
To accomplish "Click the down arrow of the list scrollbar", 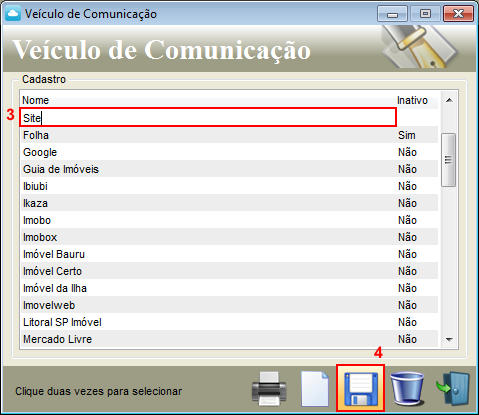I will click(x=449, y=340).
